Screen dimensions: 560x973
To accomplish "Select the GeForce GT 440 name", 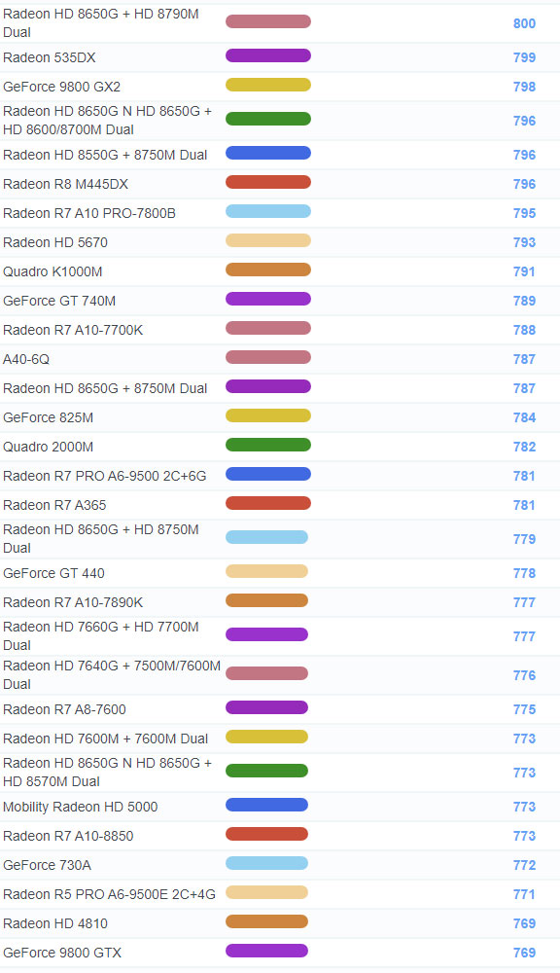I will [53, 573].
